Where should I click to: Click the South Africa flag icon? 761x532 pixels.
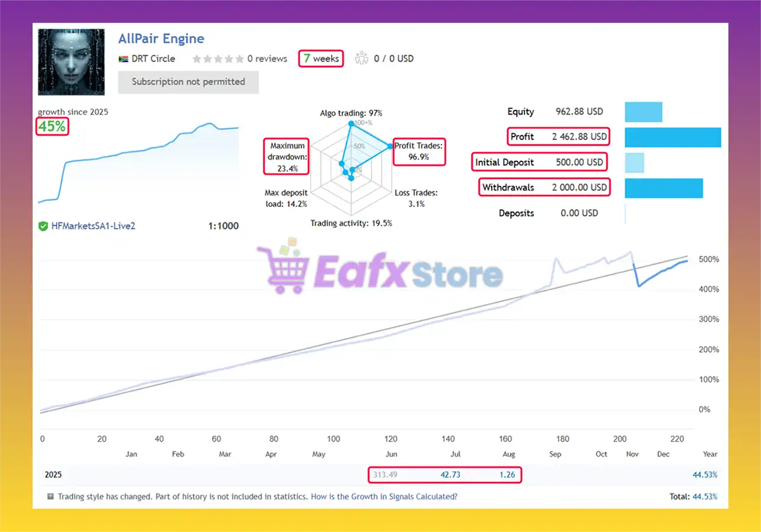(x=124, y=59)
